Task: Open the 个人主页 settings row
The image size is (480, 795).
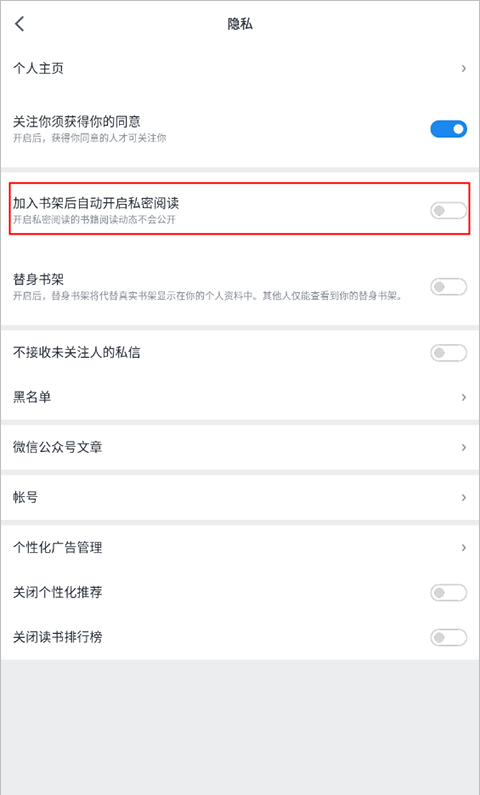Action: (240, 68)
